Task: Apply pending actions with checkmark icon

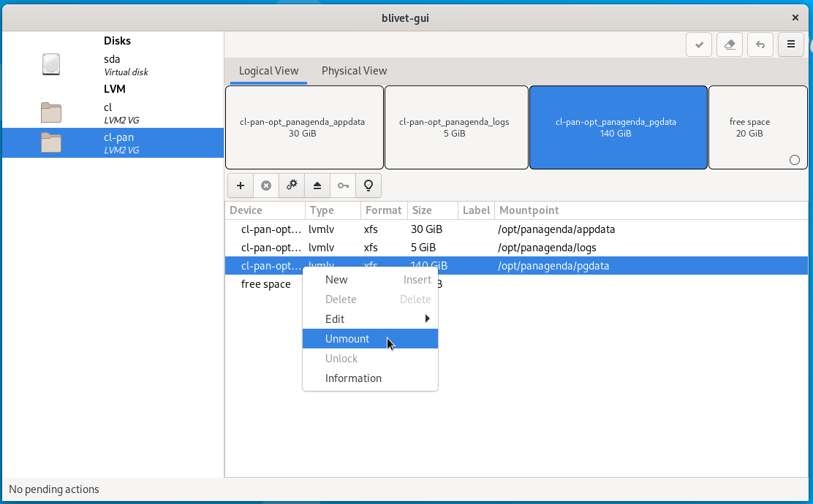Action: pos(700,45)
